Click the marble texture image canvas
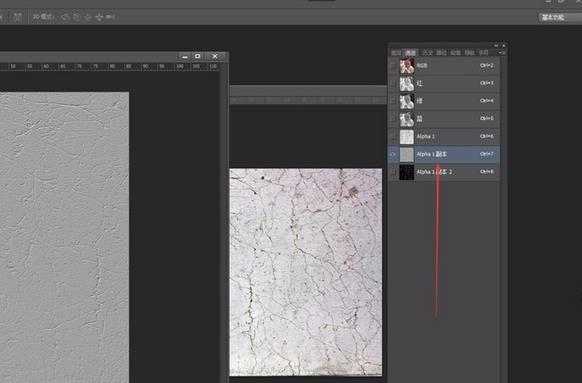The image size is (582, 383). pyautogui.click(x=305, y=272)
